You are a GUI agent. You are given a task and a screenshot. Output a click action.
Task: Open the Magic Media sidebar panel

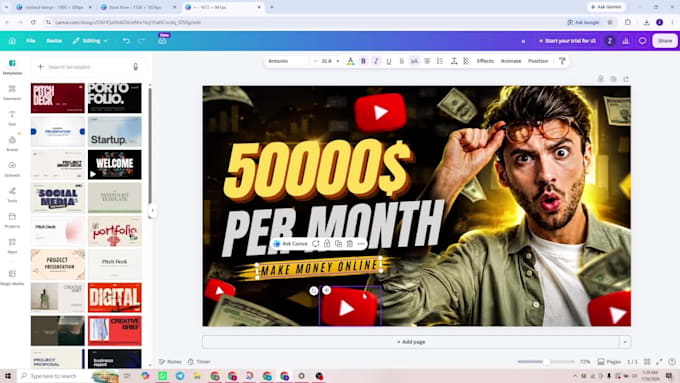(12, 277)
